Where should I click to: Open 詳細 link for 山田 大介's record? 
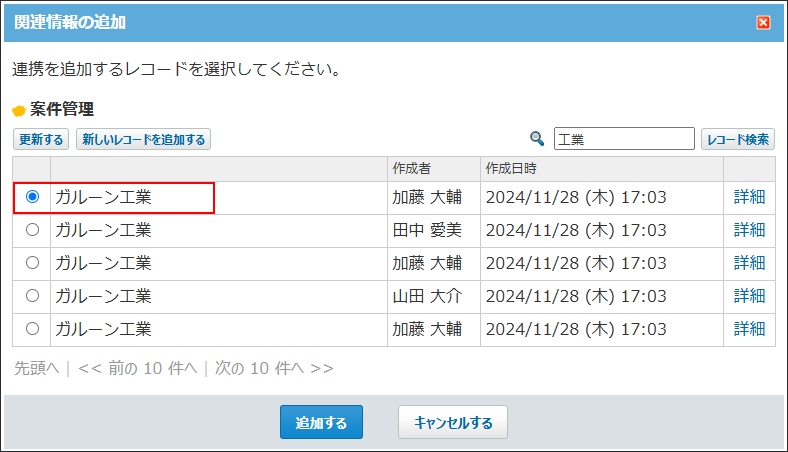tap(749, 296)
